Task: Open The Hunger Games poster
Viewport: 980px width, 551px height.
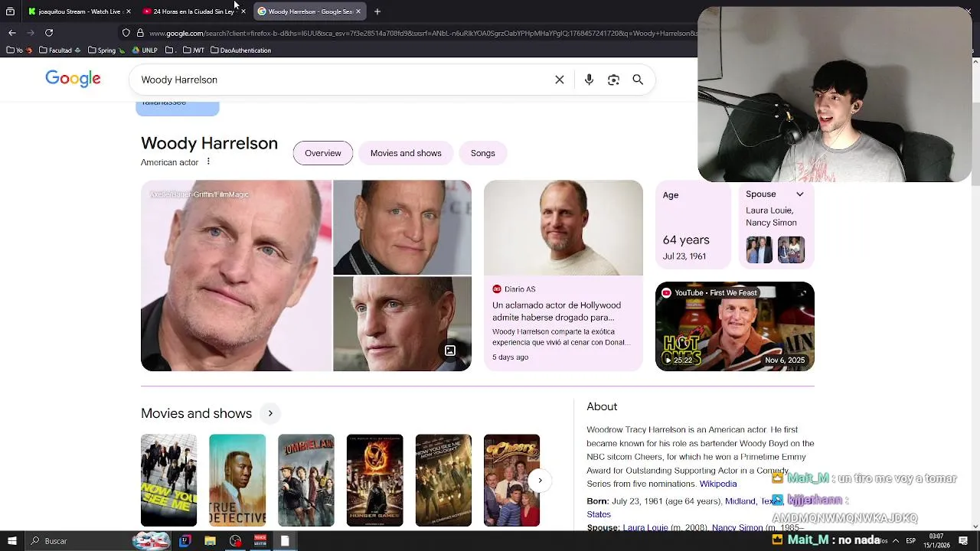Action: [374, 481]
